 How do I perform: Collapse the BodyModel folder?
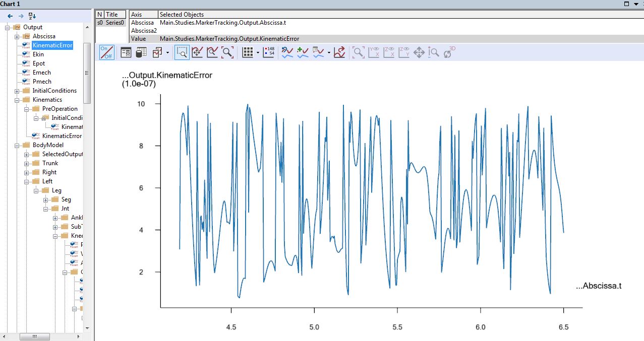pyautogui.click(x=17, y=145)
